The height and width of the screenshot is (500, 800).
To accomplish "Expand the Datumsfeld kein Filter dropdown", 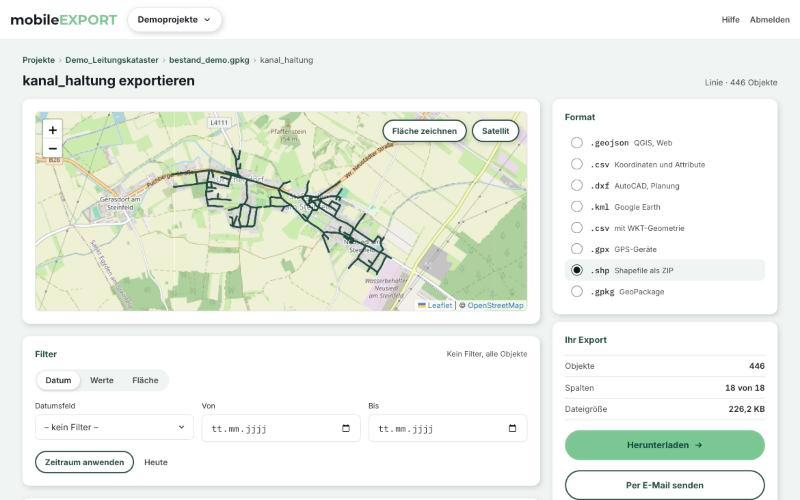I will click(114, 427).
